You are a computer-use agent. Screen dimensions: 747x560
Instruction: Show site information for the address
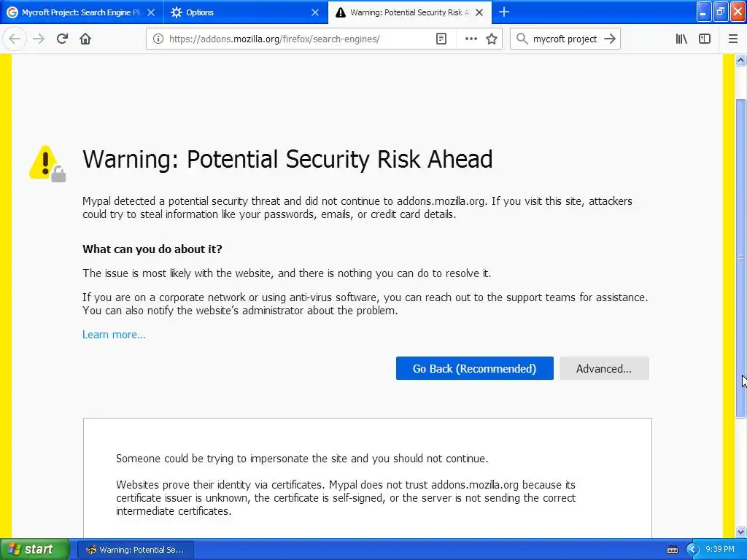(158, 39)
